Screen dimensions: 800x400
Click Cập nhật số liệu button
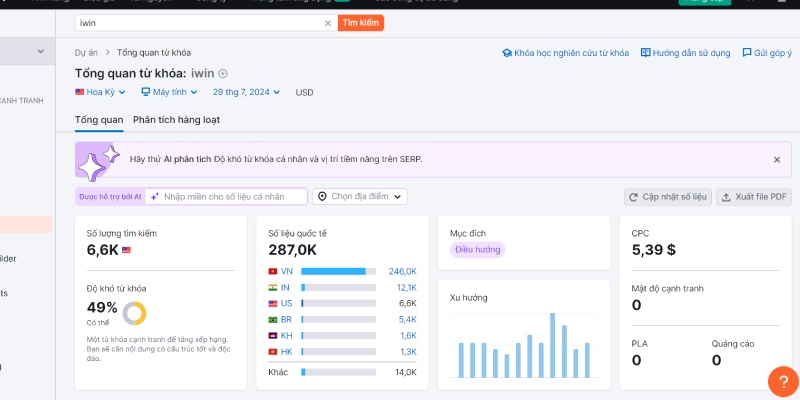click(x=668, y=197)
